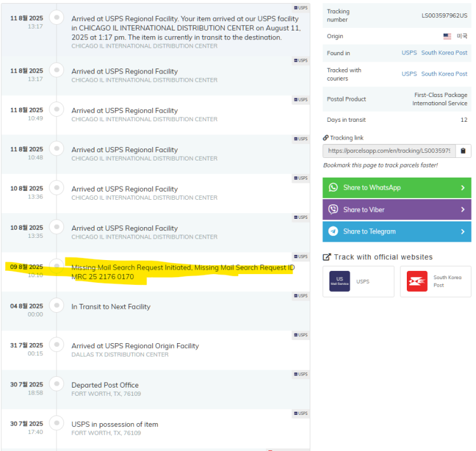
Task: Click the tracking link chain icon
Action: [x=326, y=138]
